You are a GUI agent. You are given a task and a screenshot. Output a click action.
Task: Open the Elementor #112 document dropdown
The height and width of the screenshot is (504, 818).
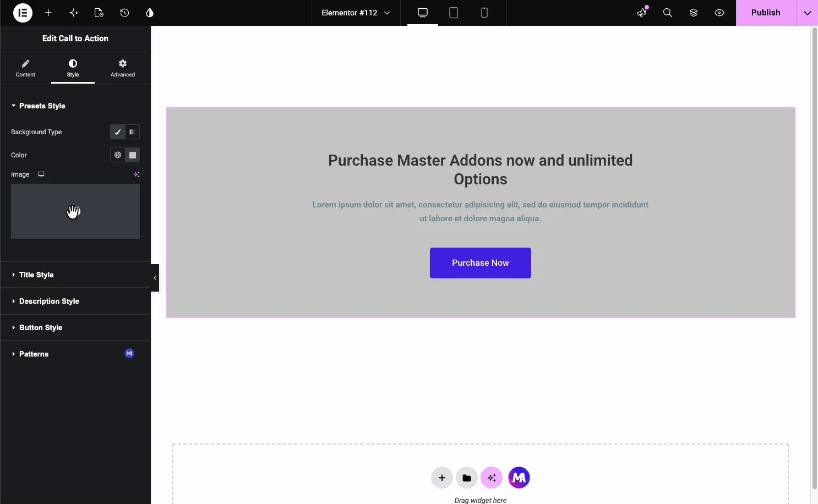(x=356, y=13)
